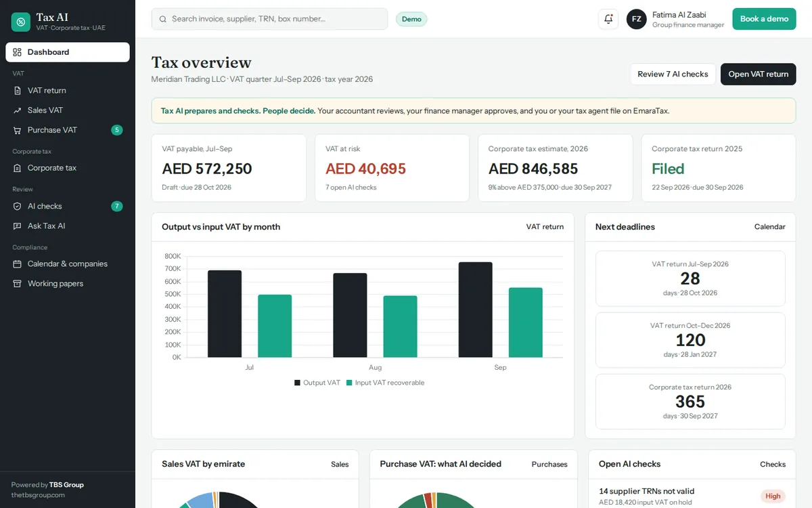Click 'Output vs input VAT by month' heading

click(221, 227)
